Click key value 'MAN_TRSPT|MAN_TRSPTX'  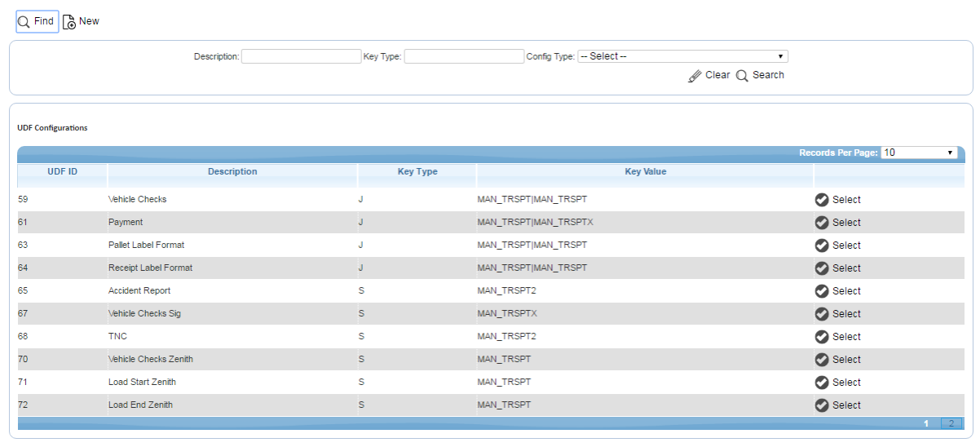[x=535, y=223]
